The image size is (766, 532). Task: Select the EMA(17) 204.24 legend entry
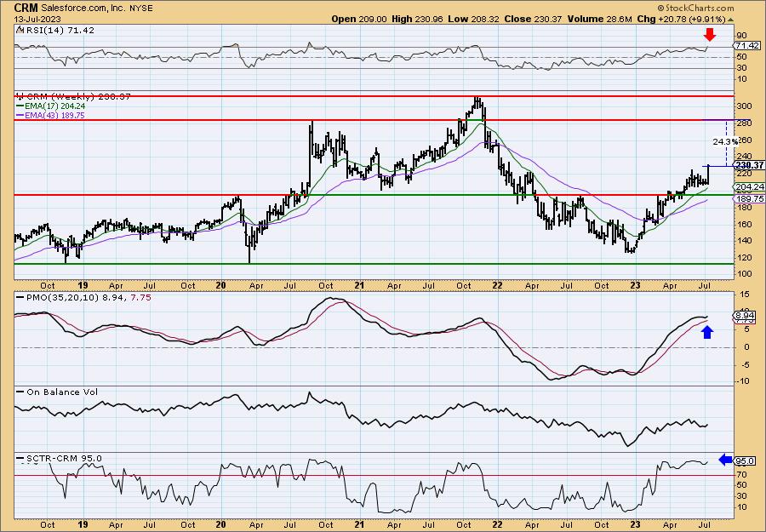tap(50, 106)
